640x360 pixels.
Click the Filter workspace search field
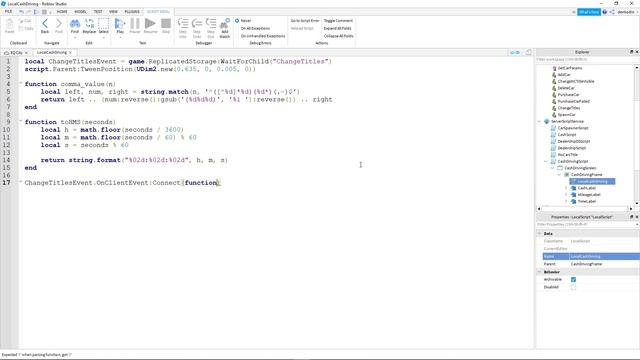(x=587, y=60)
